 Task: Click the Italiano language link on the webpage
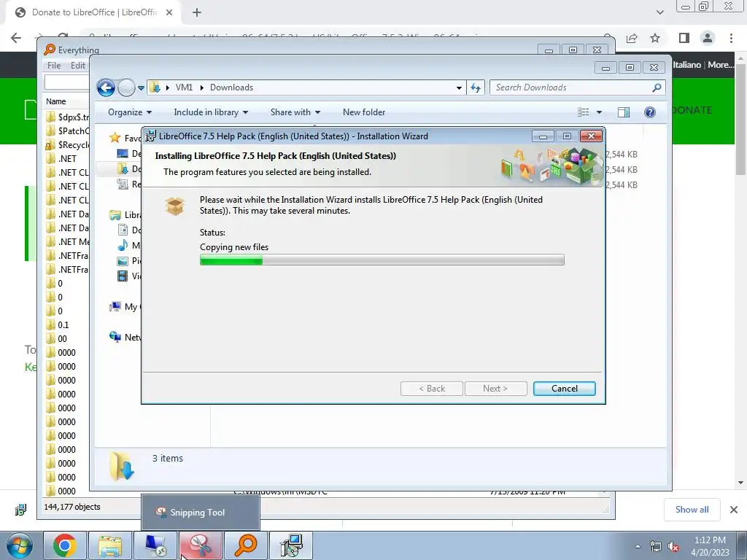tap(686, 65)
